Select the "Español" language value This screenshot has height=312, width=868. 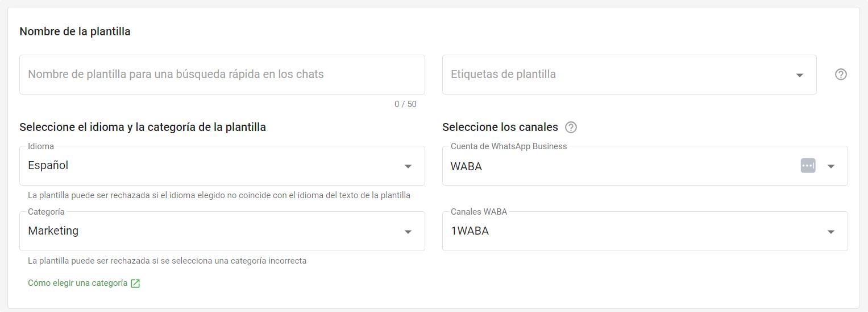click(x=48, y=166)
